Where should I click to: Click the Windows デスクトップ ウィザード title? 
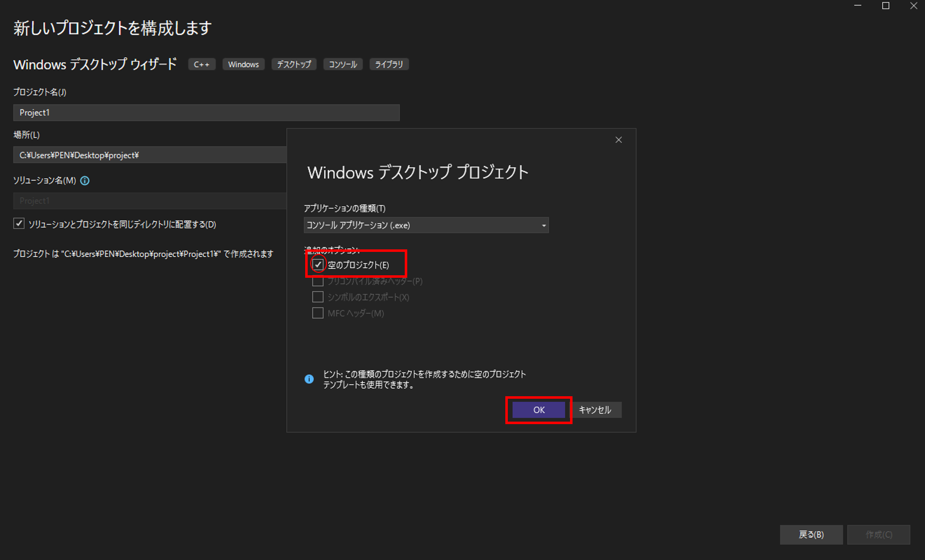pos(95,64)
